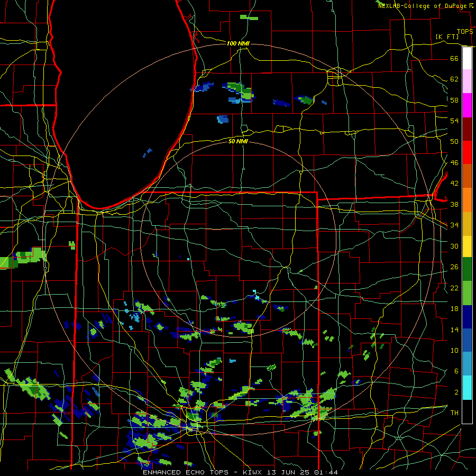Click the [K FT] units label
This screenshot has height=476, width=476.
pos(447,36)
